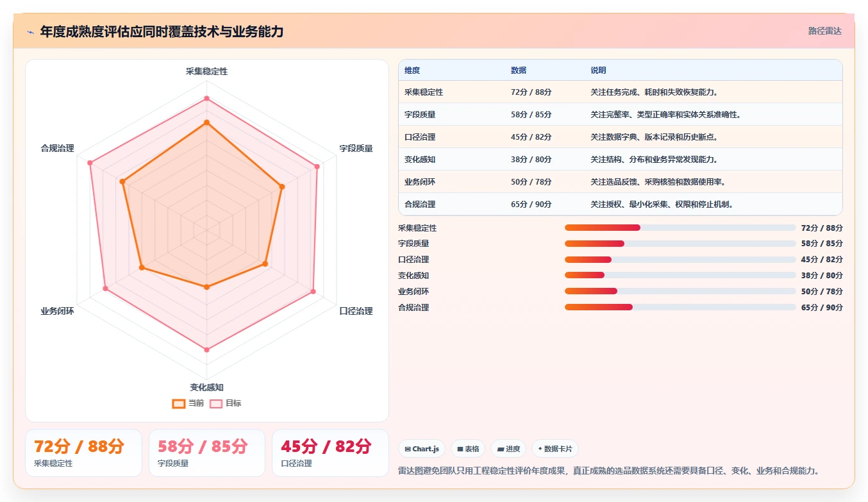Screen dimensions: 868x502
Task: Toggle the 当前 legend swatch in the chart
Action: coord(179,403)
